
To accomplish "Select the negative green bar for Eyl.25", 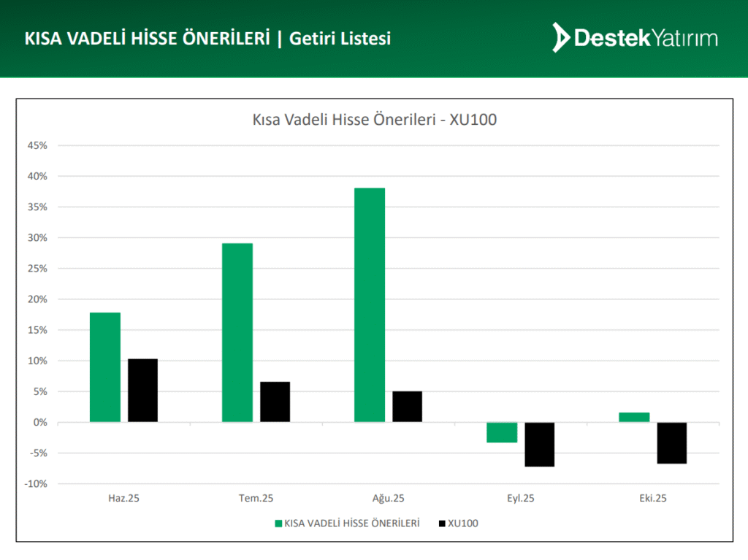I will pyautogui.click(x=502, y=432).
